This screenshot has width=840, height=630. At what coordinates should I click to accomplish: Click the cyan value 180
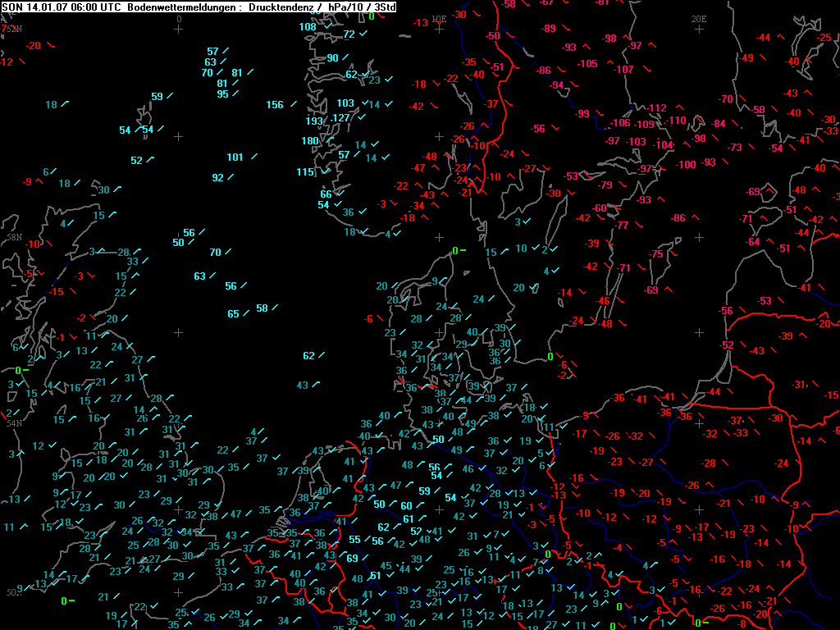(x=309, y=141)
